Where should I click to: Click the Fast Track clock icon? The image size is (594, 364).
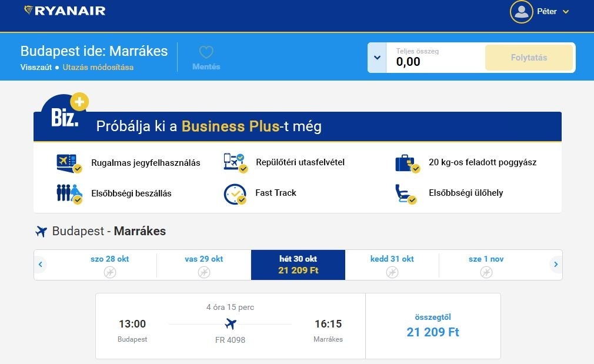(235, 193)
